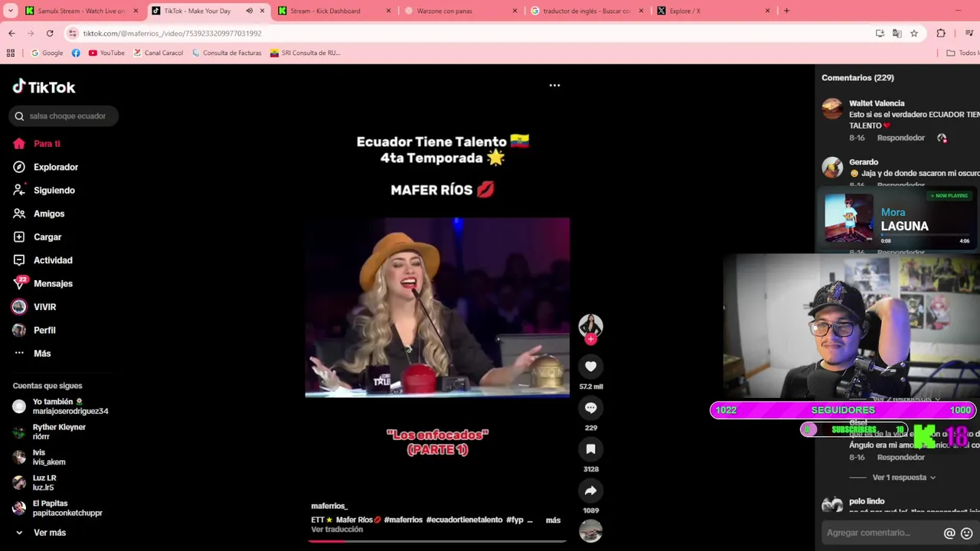Viewport: 980px width, 551px height.
Task: Open Más options menu
Action: tap(32, 354)
